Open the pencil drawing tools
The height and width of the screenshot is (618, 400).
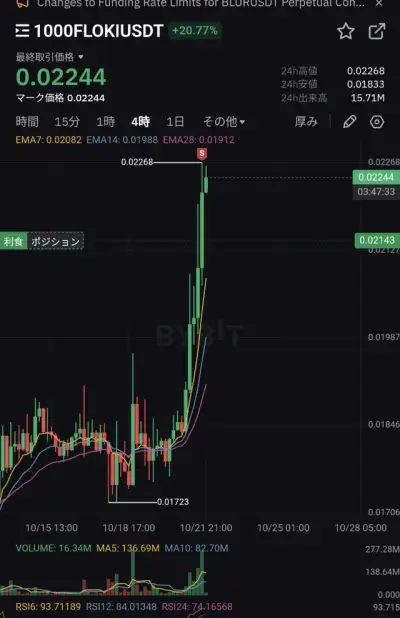click(349, 122)
